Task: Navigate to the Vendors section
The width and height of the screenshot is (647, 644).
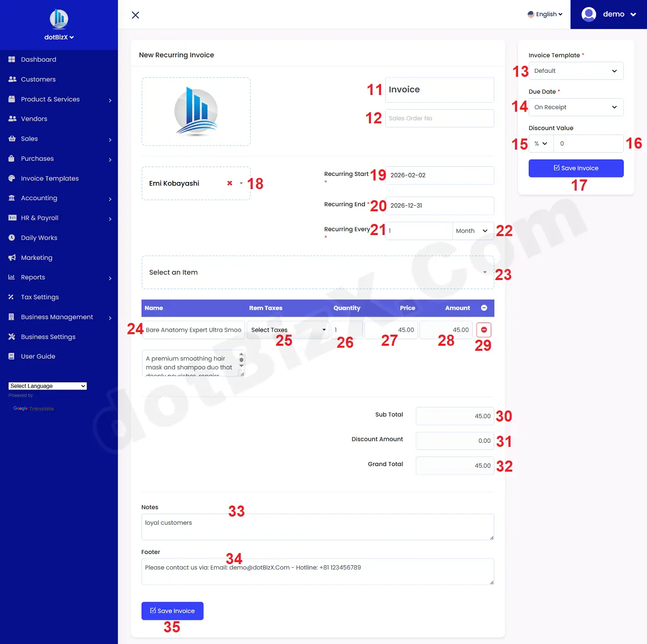Action: pos(34,118)
